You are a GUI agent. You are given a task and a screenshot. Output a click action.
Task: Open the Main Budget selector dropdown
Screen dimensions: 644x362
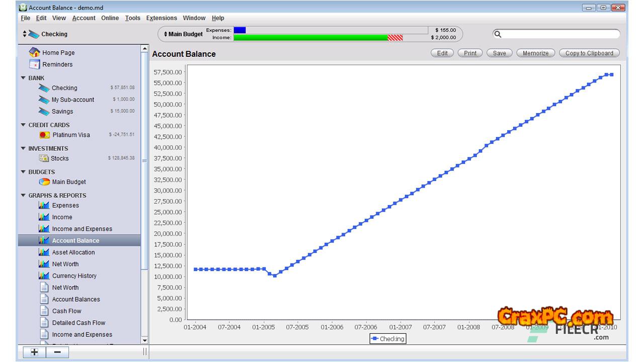(x=184, y=34)
